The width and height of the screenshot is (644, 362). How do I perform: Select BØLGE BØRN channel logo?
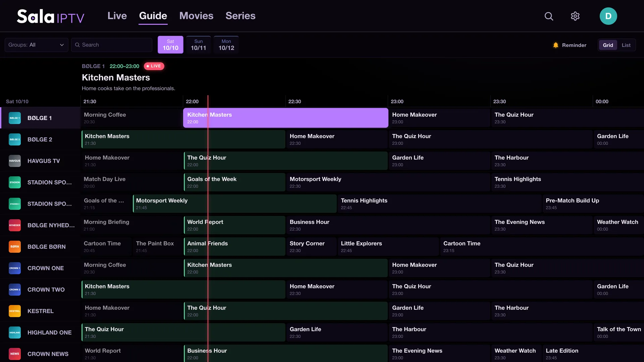pos(15,247)
